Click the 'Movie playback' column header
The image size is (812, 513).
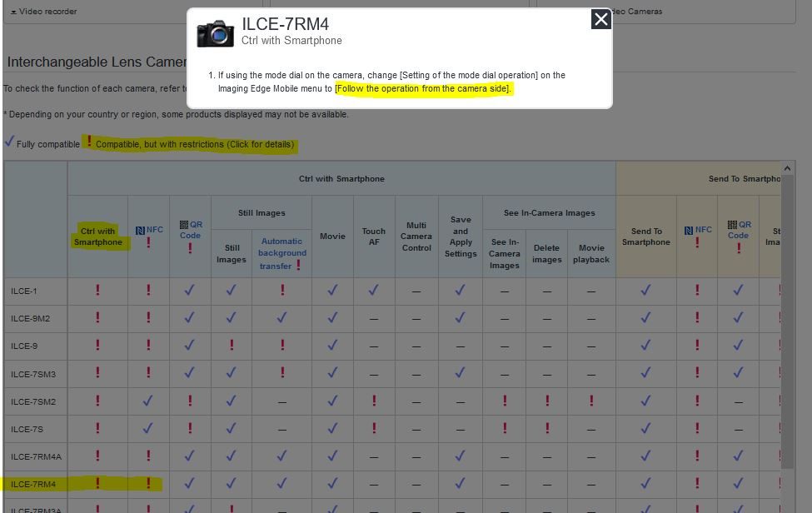tap(591, 254)
